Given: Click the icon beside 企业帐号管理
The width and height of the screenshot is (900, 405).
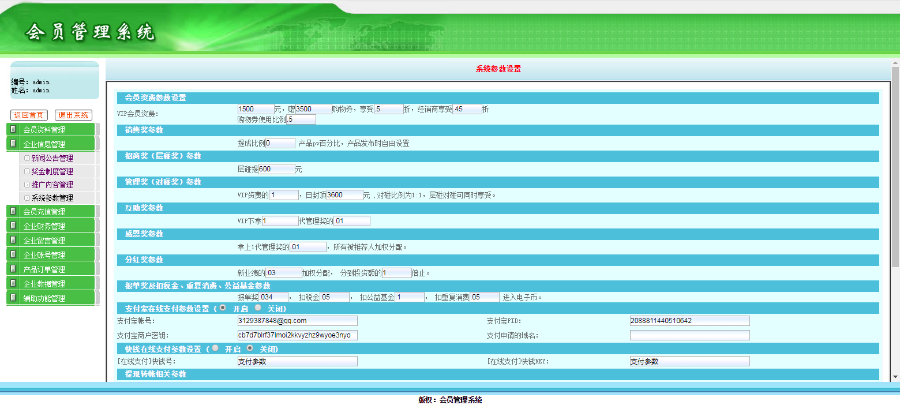Looking at the screenshot, I should tap(13, 255).
